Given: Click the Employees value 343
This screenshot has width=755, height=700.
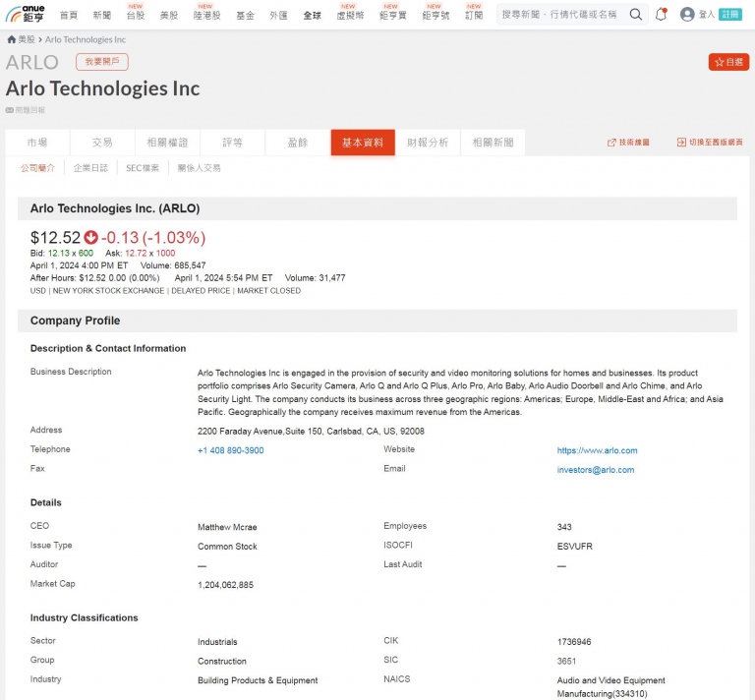Looking at the screenshot, I should [x=564, y=527].
